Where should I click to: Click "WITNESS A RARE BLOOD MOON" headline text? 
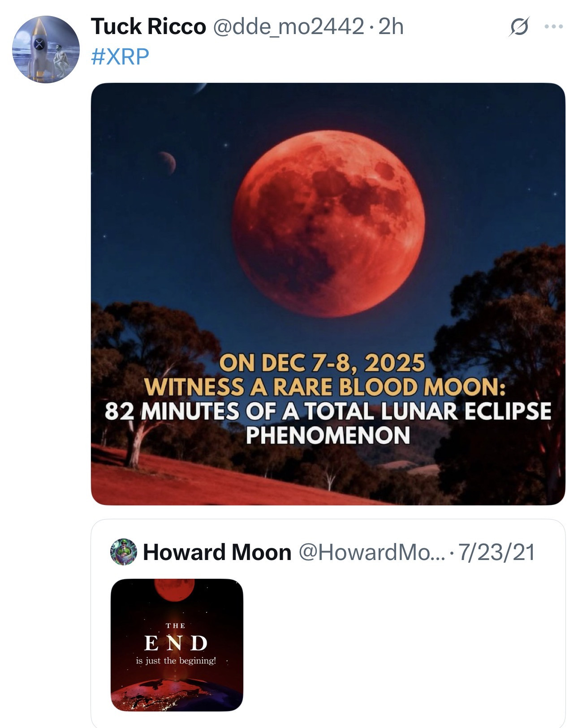(326, 387)
